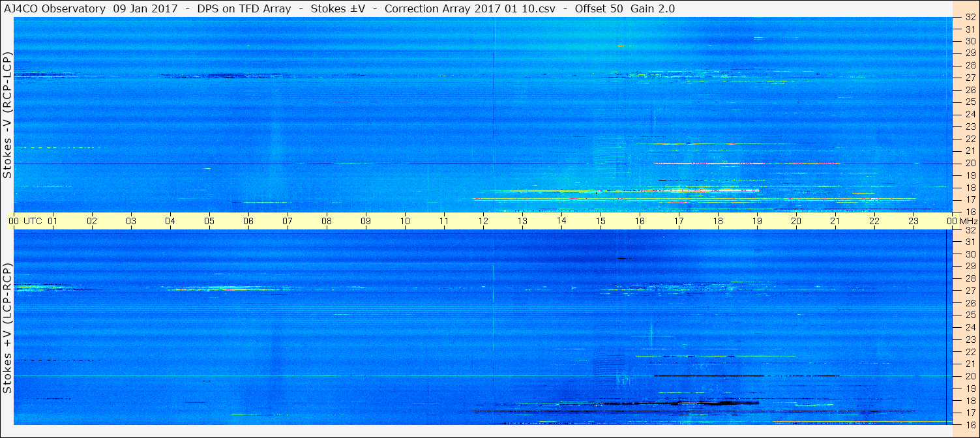The height and width of the screenshot is (438, 980).
Task: Click the 18 UTC hour marker
Action: pos(718,221)
